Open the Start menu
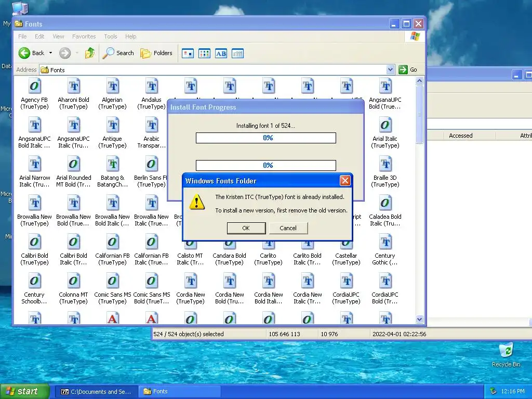The width and height of the screenshot is (532, 399). (25, 391)
